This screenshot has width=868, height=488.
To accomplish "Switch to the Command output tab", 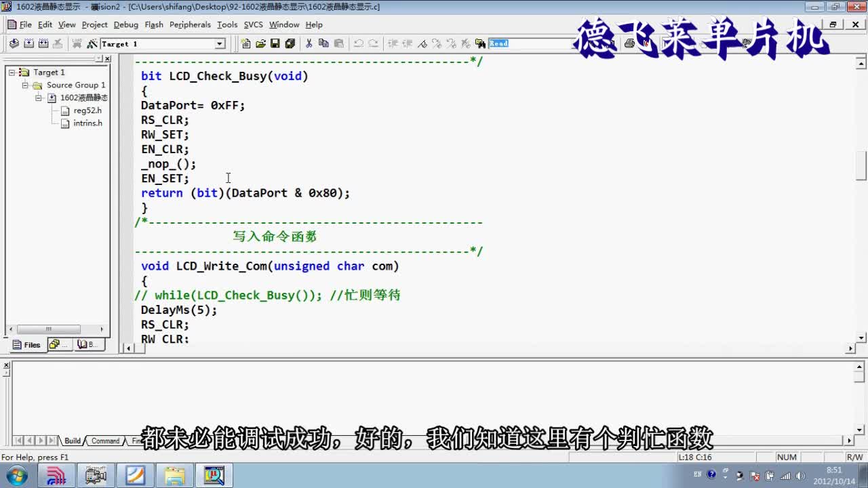I will [105, 441].
